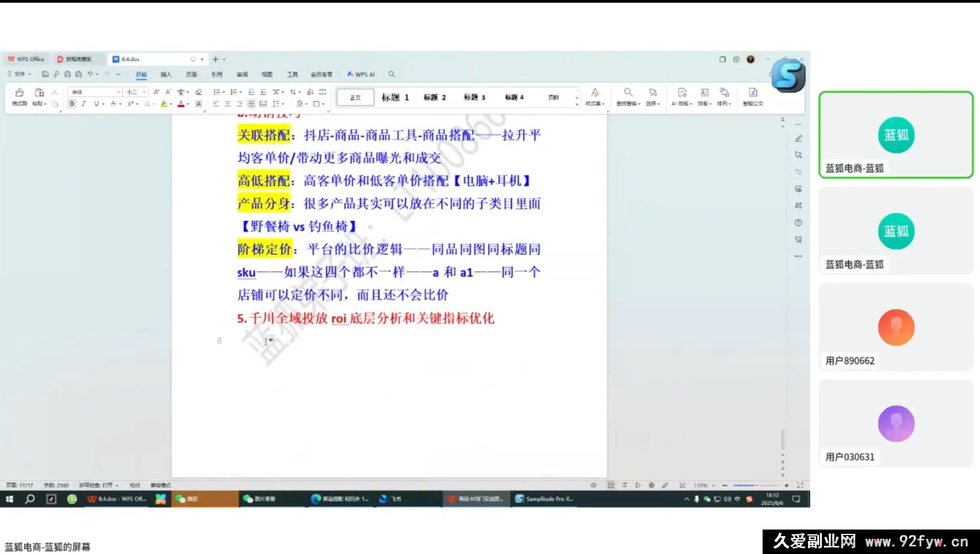This screenshot has height=554, width=980.
Task: Expand the file (文件) menu
Action: click(x=20, y=74)
